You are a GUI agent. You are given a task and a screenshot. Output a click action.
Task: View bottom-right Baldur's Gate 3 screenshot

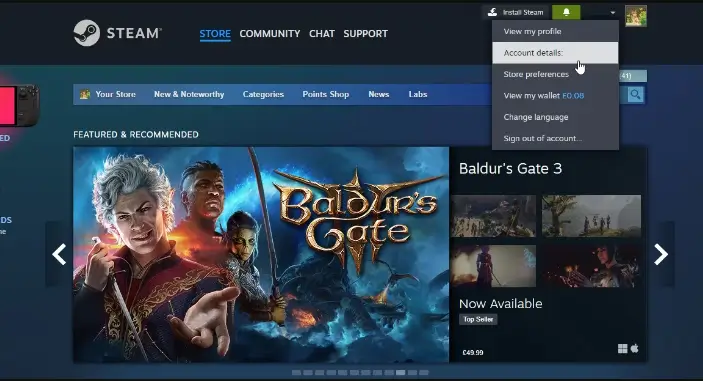tap(591, 266)
